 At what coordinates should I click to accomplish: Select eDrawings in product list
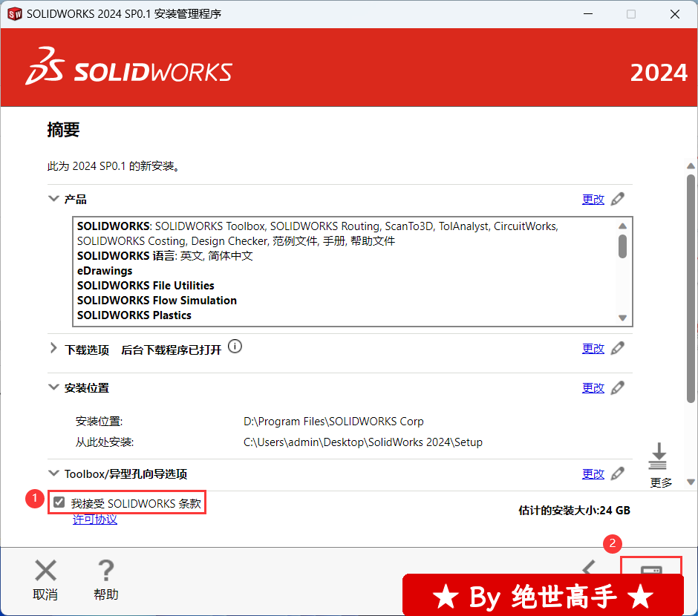tap(105, 271)
